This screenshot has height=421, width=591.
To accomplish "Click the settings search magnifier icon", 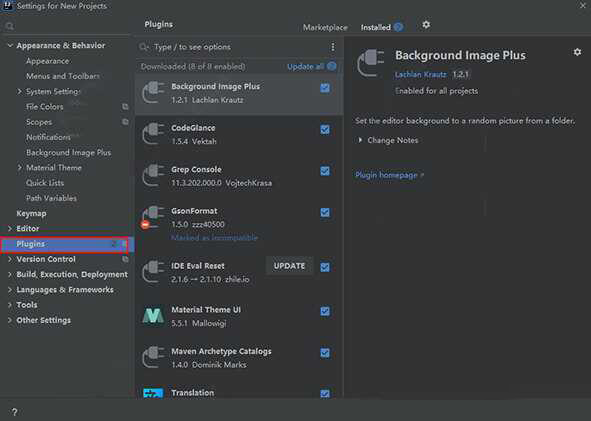I will [x=9, y=26].
